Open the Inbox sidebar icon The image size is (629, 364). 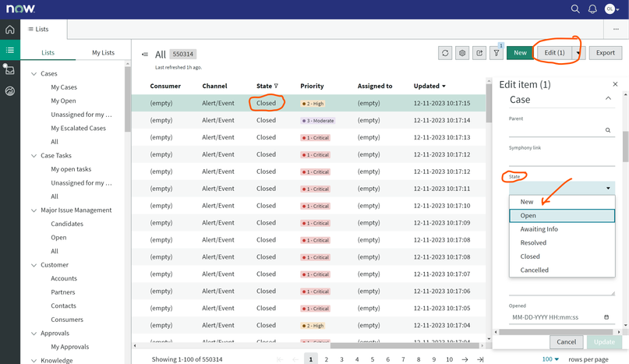point(9,70)
